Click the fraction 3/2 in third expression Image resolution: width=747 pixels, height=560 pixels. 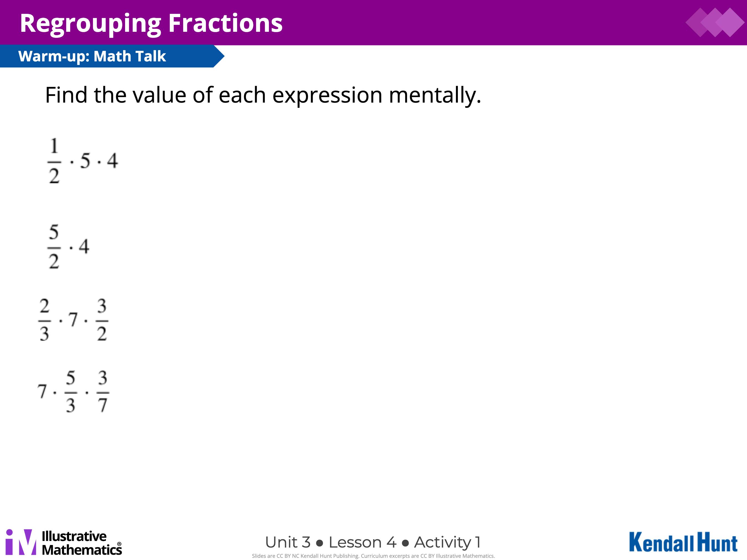(x=102, y=320)
